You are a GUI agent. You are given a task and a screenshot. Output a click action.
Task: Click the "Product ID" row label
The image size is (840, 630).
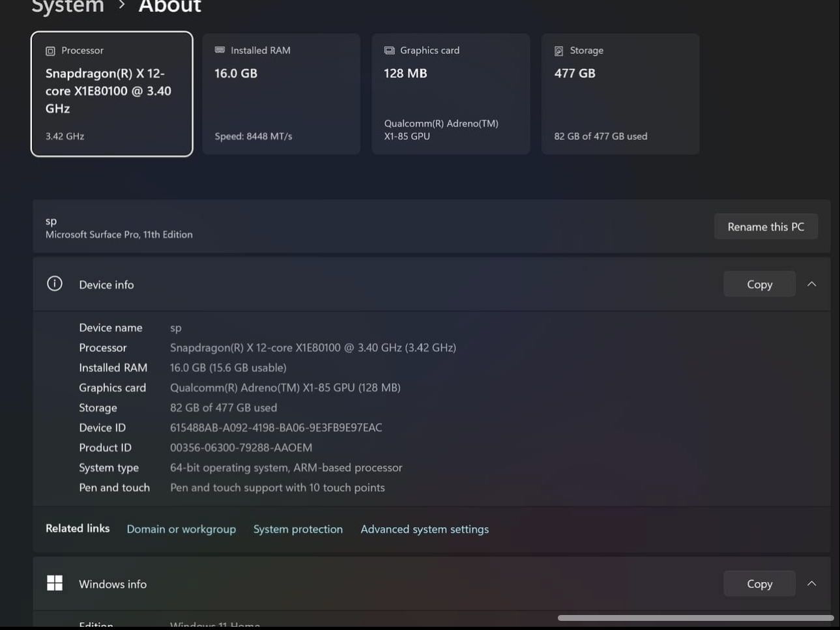106,448
